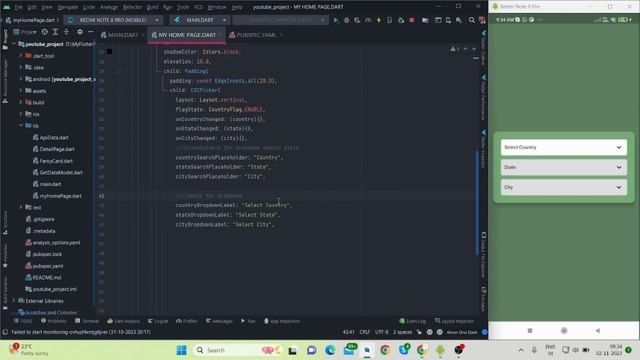The height and width of the screenshot is (360, 640).
Task: Click the Attach debugger to process icon
Action: [400, 20]
